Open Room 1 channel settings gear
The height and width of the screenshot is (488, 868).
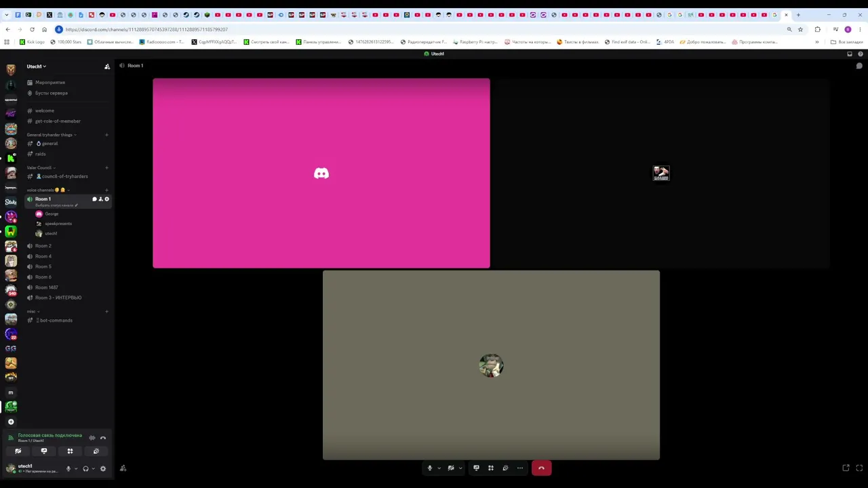click(x=106, y=199)
